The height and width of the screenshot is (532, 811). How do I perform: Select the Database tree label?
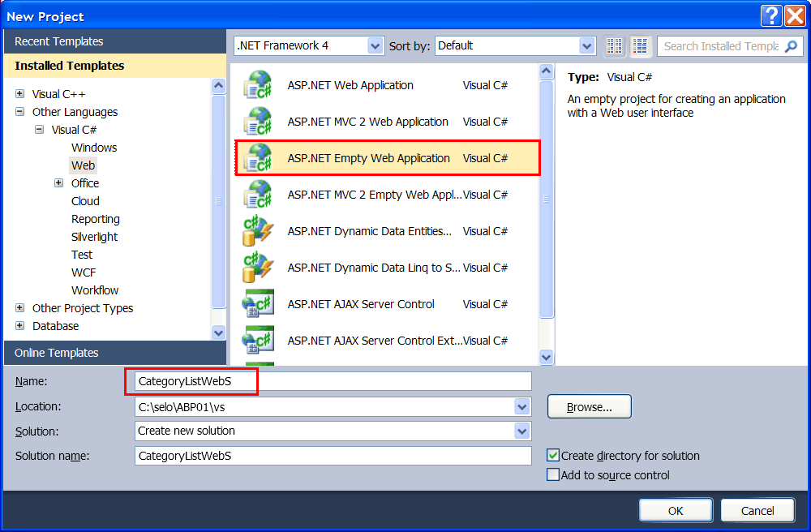55,326
